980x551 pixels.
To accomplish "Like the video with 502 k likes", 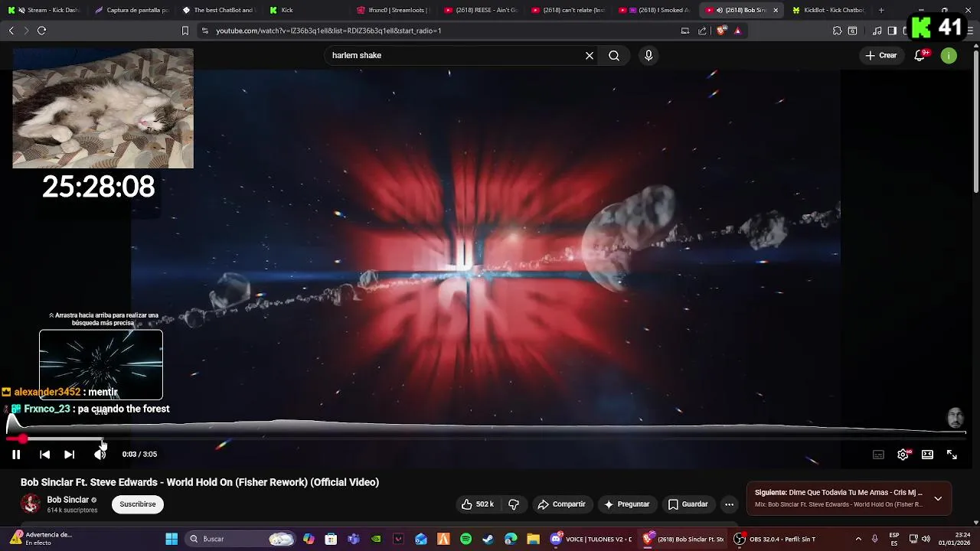I will coord(478,504).
